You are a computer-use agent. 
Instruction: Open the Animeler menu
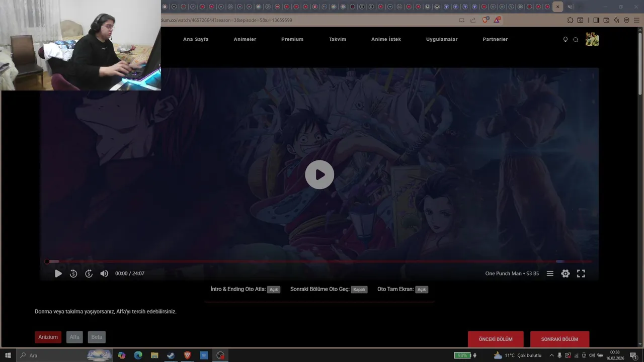tap(245, 39)
